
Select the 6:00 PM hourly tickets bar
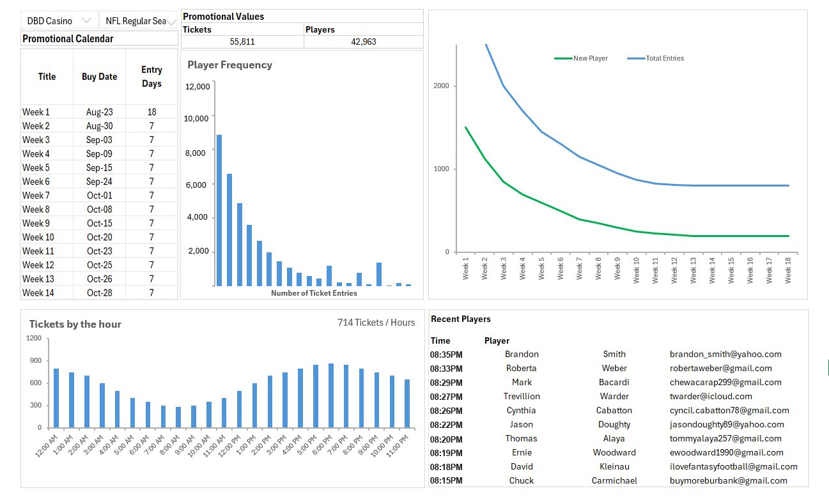pyautogui.click(x=330, y=395)
